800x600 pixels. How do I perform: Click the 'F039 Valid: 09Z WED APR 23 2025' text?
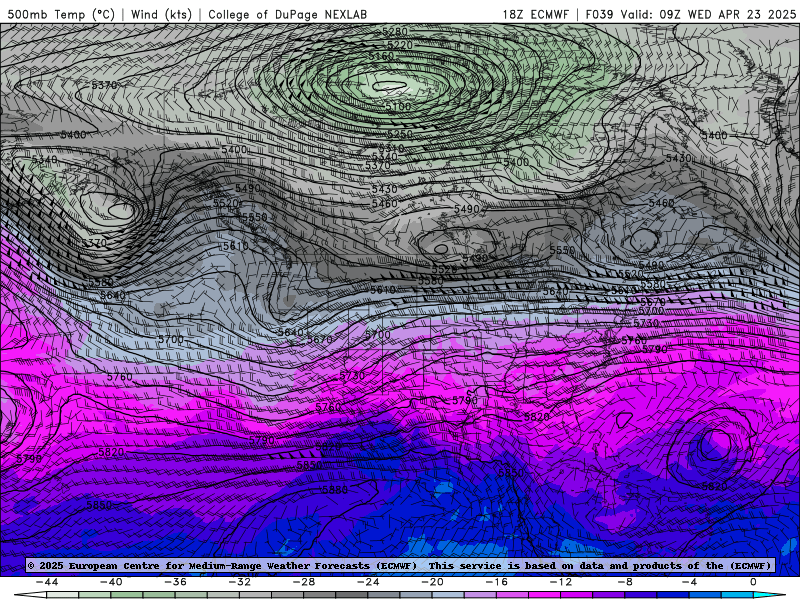tap(691, 14)
